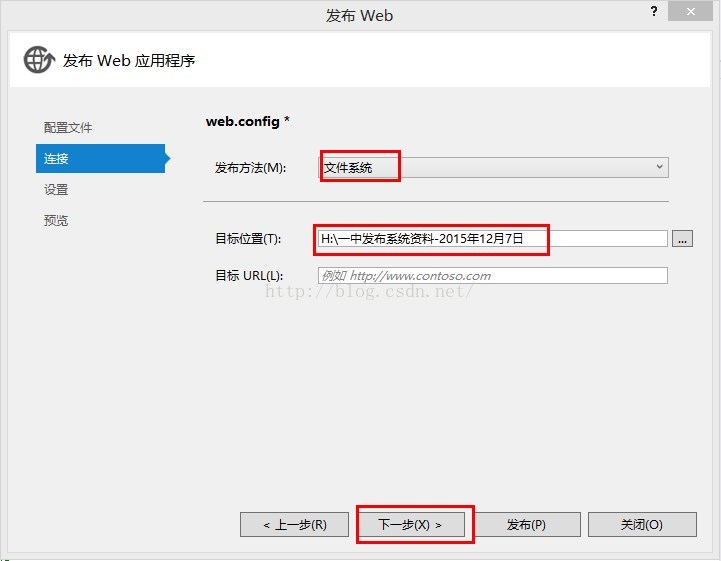Viewport: 721px width, 561px height.
Task: Close the 发布 Web dialog window
Action: 691,11
